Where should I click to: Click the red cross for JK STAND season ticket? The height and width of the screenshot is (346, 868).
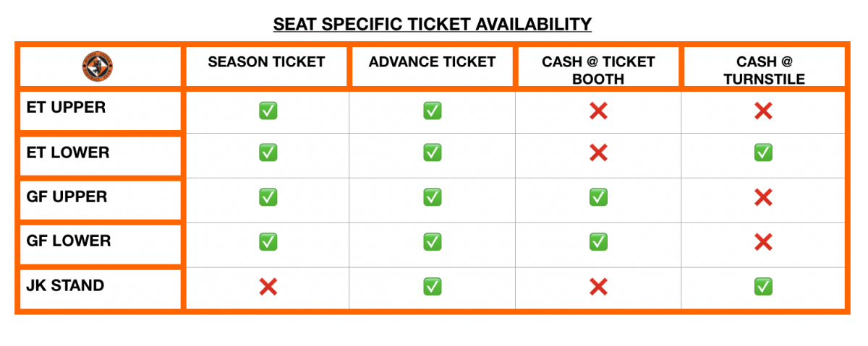pyautogui.click(x=268, y=287)
